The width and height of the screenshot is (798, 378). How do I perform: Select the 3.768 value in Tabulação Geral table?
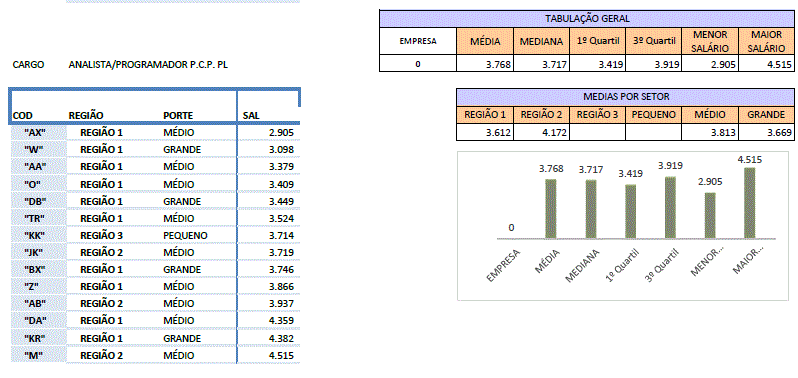click(x=485, y=64)
